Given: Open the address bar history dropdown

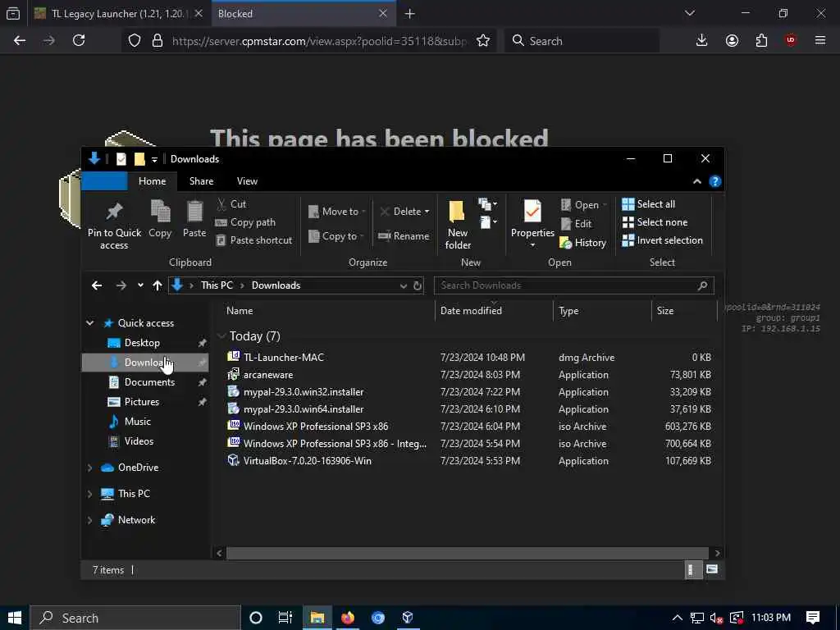Looking at the screenshot, I should pyautogui.click(x=404, y=285).
